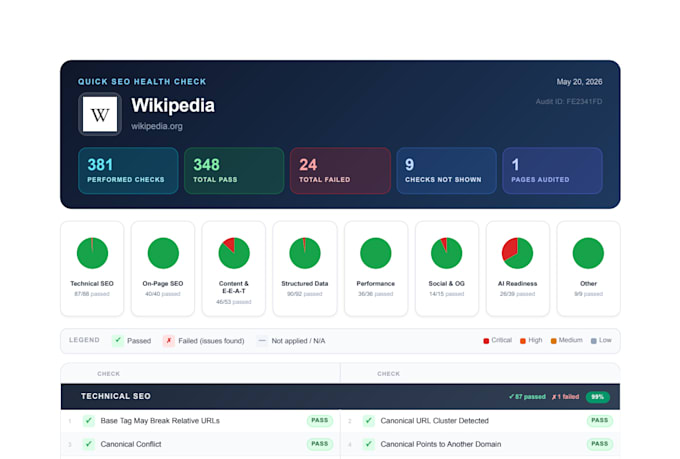Viewport: 680px width, 459px height.
Task: Click the Technical SEO section header
Action: [340, 396]
